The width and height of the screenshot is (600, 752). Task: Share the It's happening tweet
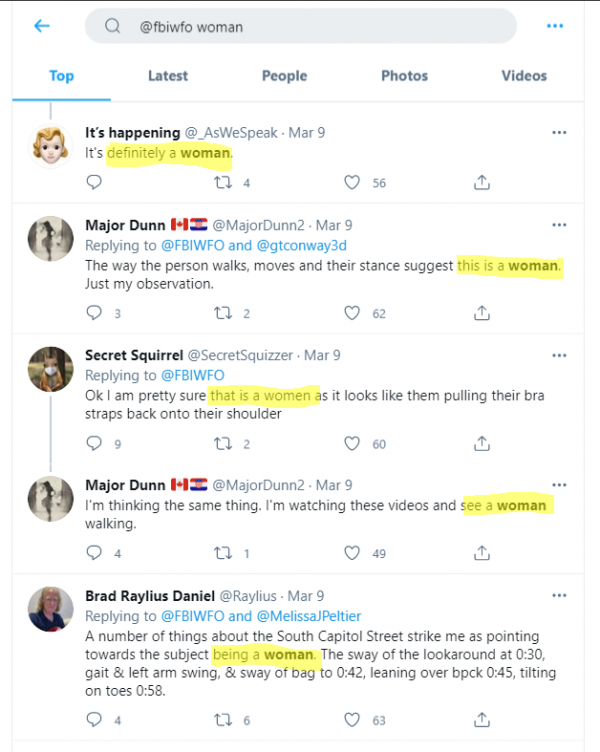coord(482,183)
